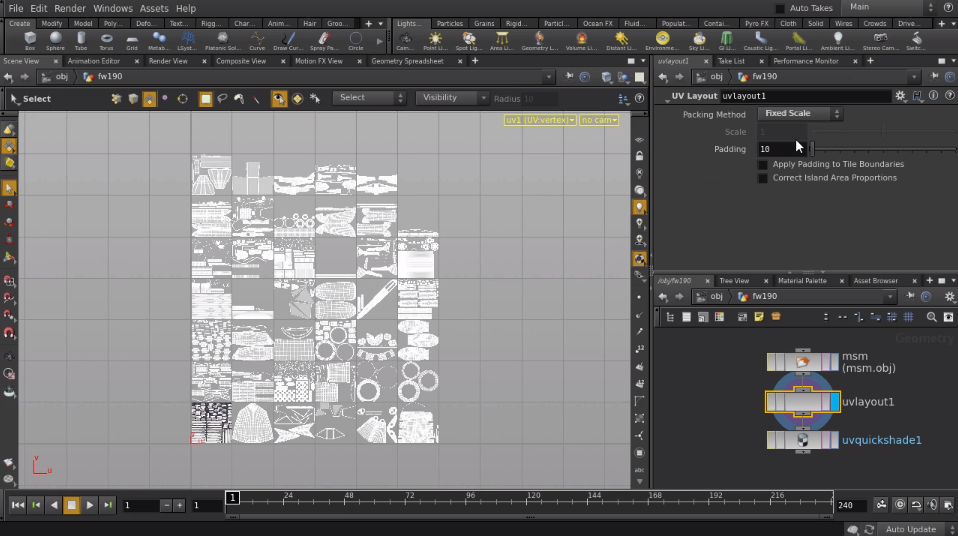Screen dimensions: 958x536
Task: Open the viewport help icon
Action: (x=639, y=98)
